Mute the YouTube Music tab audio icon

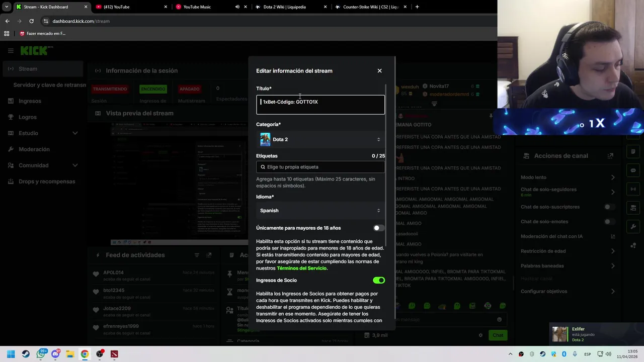(x=237, y=7)
